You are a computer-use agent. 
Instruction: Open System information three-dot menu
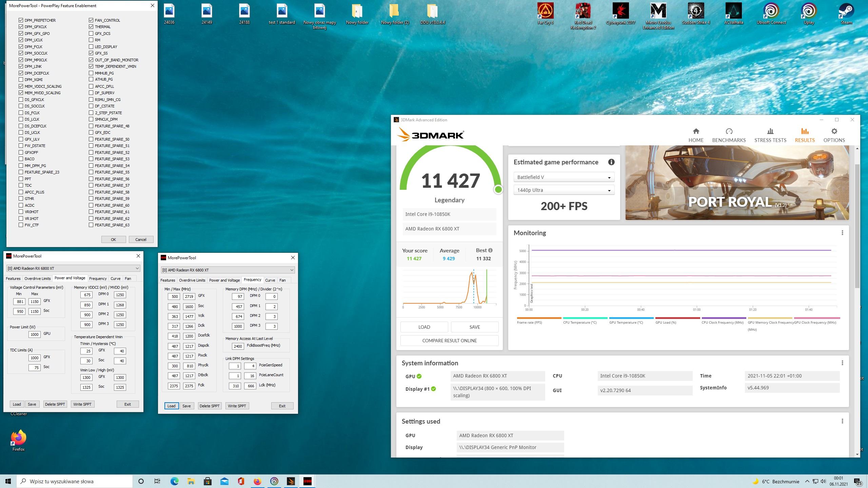[x=842, y=363]
